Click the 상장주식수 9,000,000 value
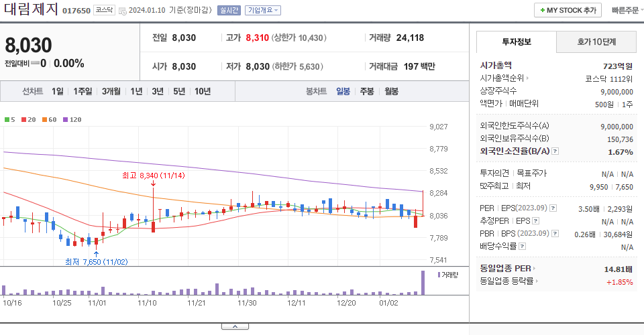644x335 pixels. click(616, 92)
